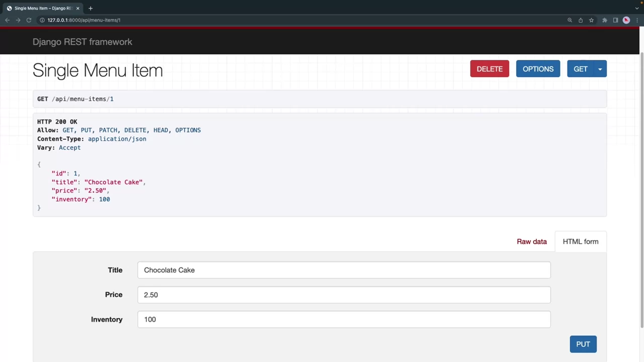Viewport: 644px width, 362px height.
Task: Click the "Inventory" form label
Action: point(107,320)
